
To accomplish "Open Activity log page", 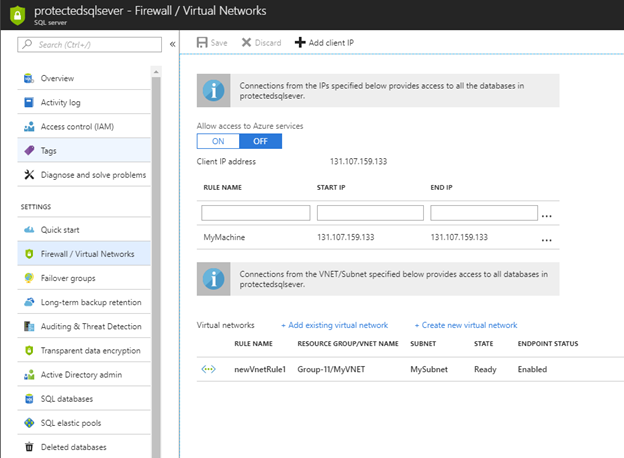I will click(x=84, y=103).
